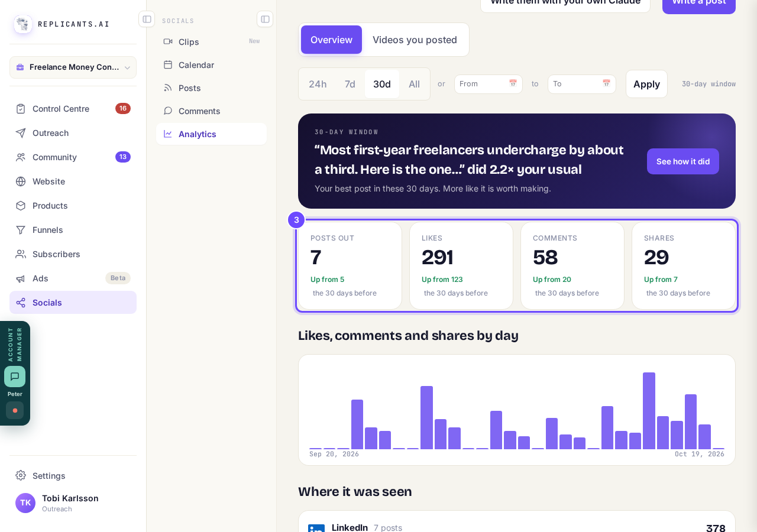The image size is (757, 532).
Task: Select the 30d time range
Action: tap(382, 84)
